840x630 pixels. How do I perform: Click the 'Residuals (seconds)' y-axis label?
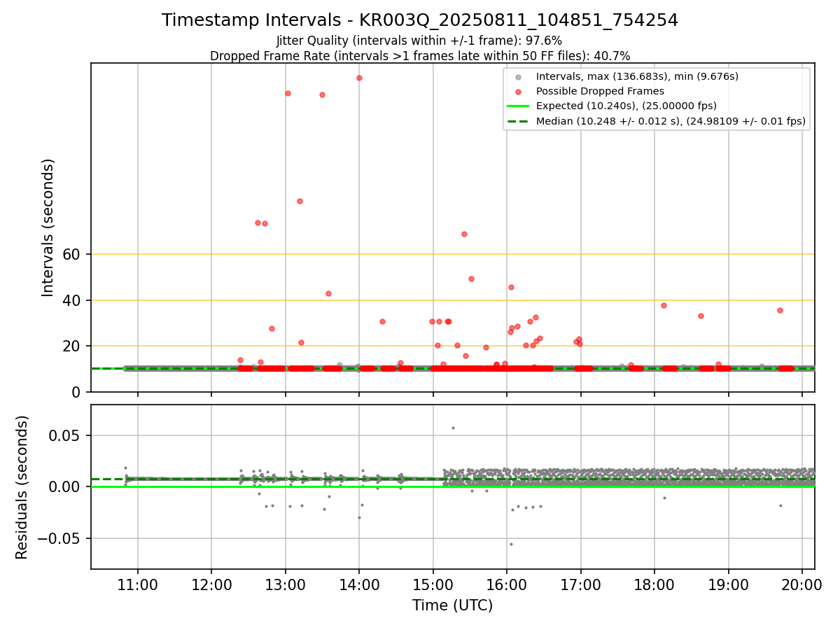[22, 487]
